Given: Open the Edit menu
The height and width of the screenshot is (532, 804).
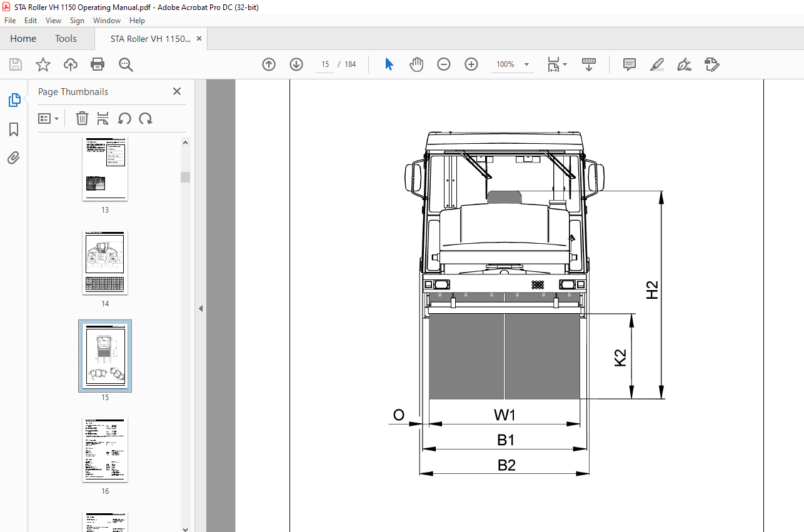Looking at the screenshot, I should click(x=31, y=21).
